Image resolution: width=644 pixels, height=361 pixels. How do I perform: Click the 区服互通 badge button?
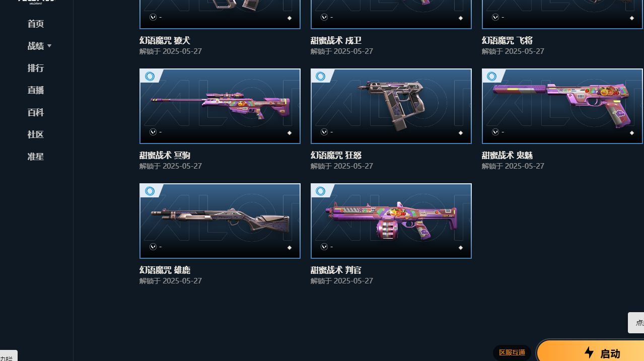click(512, 352)
